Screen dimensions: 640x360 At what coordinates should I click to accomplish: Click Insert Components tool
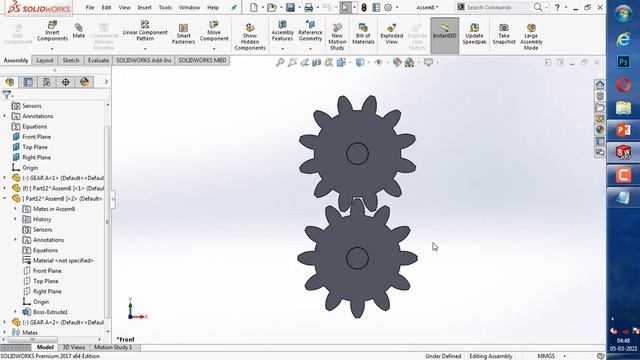(52, 31)
